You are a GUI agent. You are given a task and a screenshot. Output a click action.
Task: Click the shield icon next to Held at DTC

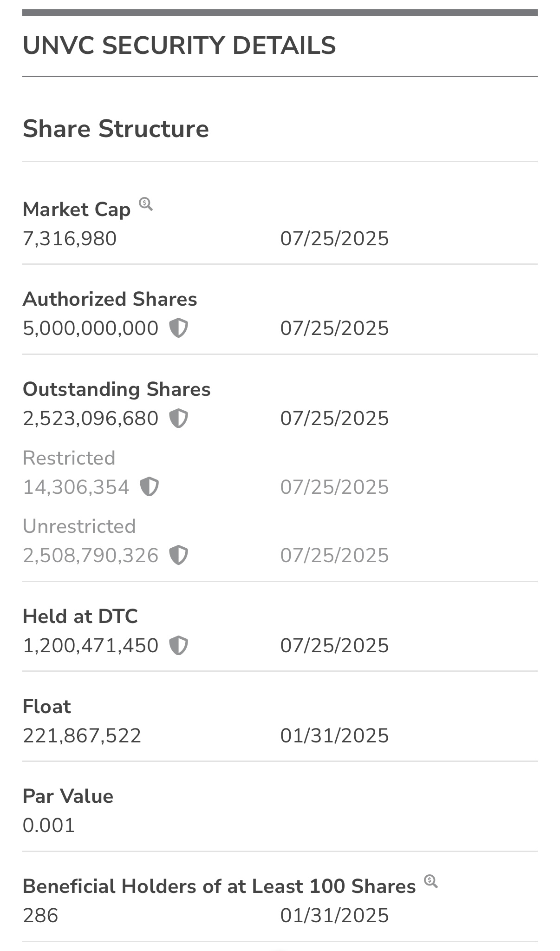[x=178, y=645]
